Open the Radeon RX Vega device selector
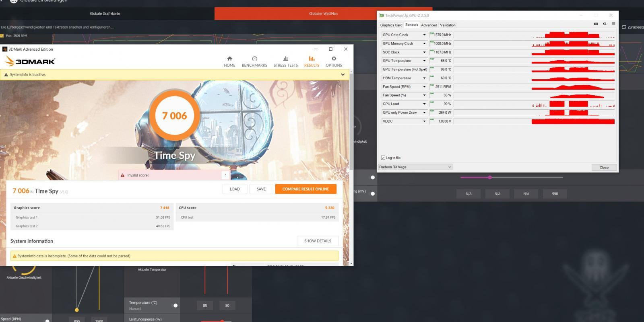 (415, 167)
